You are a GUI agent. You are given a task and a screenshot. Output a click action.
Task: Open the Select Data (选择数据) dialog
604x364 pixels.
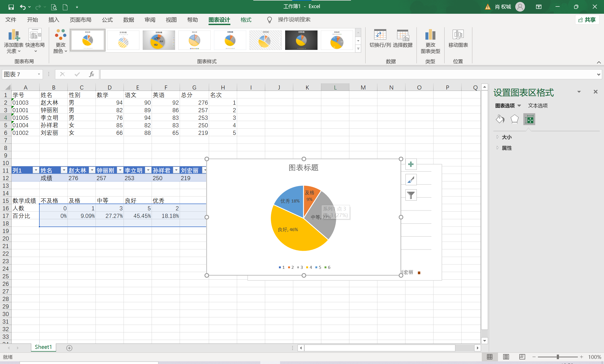pyautogui.click(x=402, y=35)
